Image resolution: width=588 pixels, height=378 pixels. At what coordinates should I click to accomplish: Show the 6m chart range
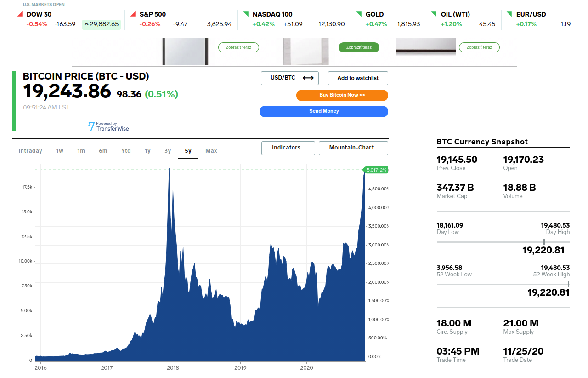(103, 151)
